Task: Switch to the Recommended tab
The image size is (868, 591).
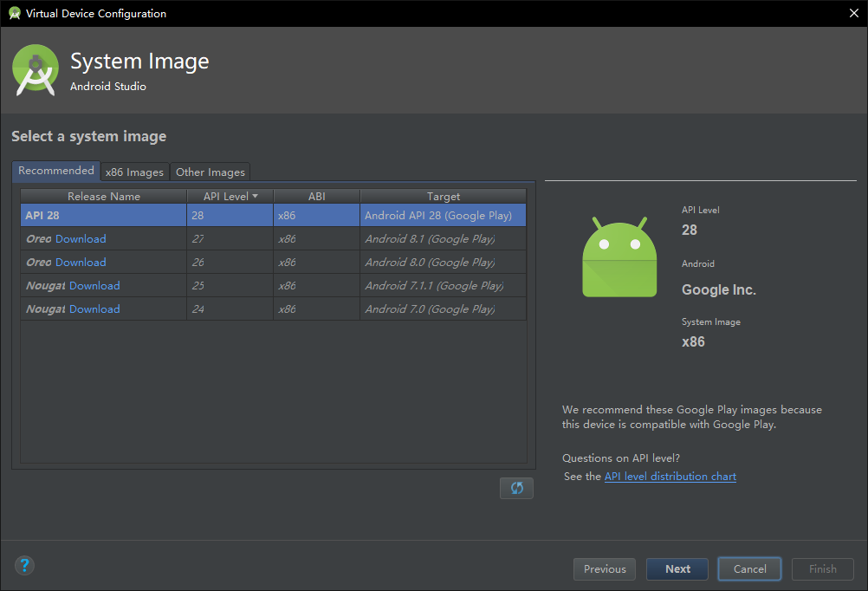Action: pos(56,171)
